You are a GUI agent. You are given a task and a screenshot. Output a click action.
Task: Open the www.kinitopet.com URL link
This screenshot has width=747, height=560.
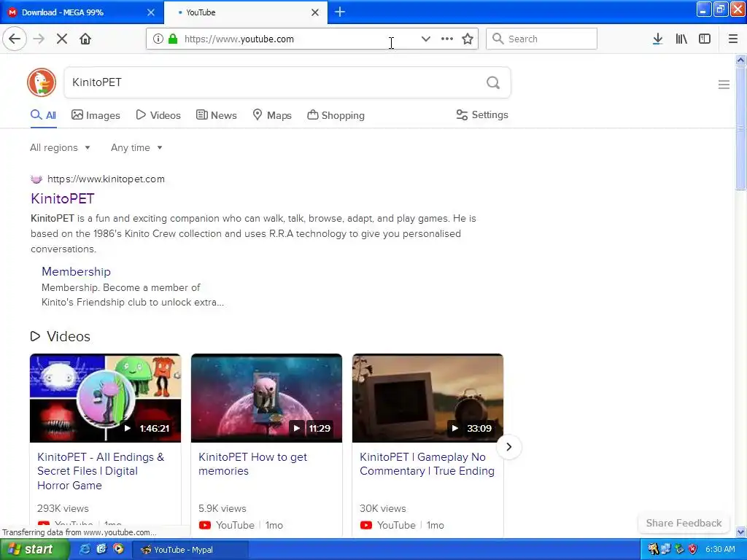pyautogui.click(x=106, y=179)
